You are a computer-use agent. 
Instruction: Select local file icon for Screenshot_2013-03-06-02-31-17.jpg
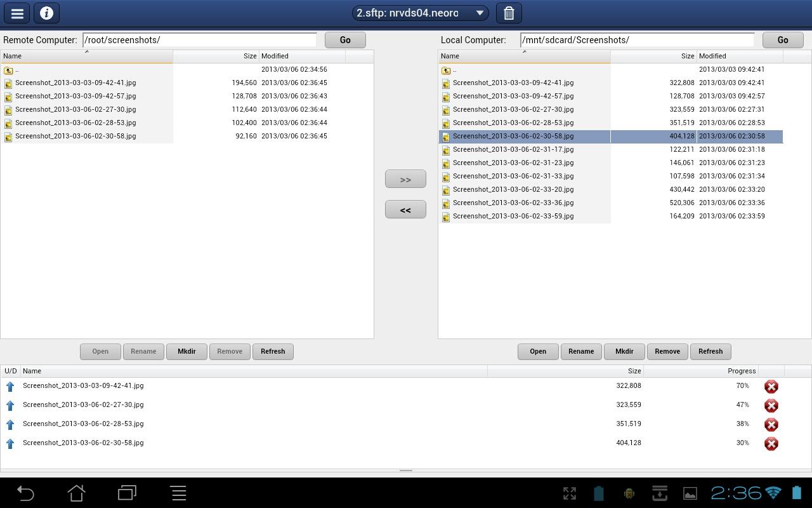click(446, 150)
